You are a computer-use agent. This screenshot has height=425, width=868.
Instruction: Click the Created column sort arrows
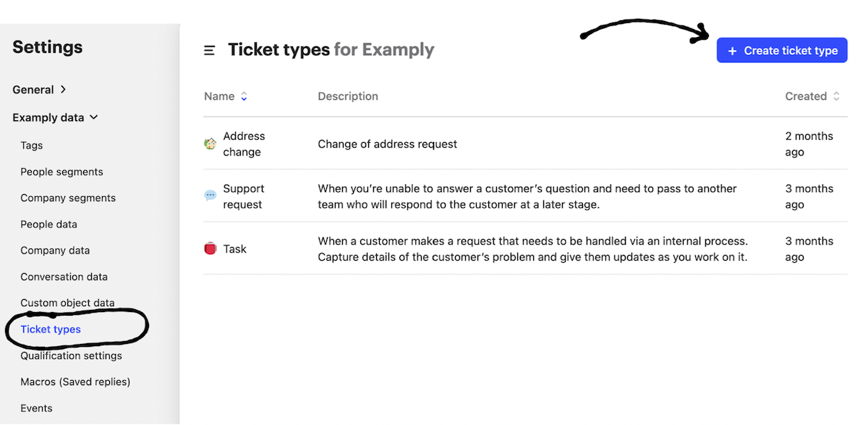click(x=836, y=96)
